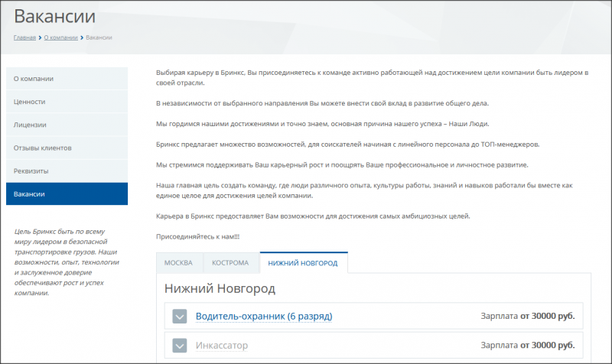612x364 pixels.
Task: Open the Главная breadcrumb link
Action: [24, 37]
